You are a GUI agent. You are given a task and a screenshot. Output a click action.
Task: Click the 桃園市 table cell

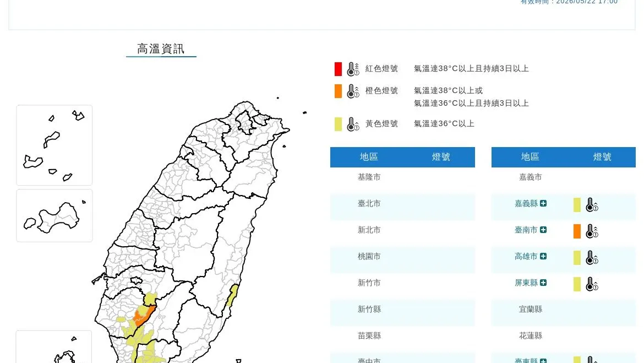pyautogui.click(x=369, y=257)
